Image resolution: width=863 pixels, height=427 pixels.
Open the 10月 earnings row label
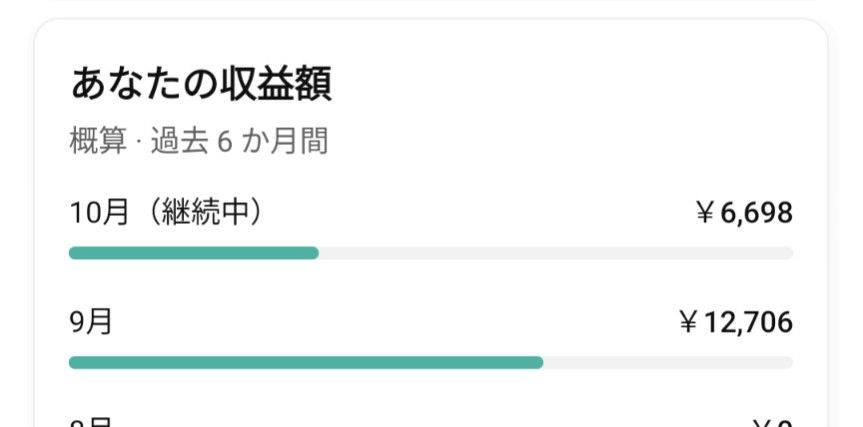tap(99, 212)
